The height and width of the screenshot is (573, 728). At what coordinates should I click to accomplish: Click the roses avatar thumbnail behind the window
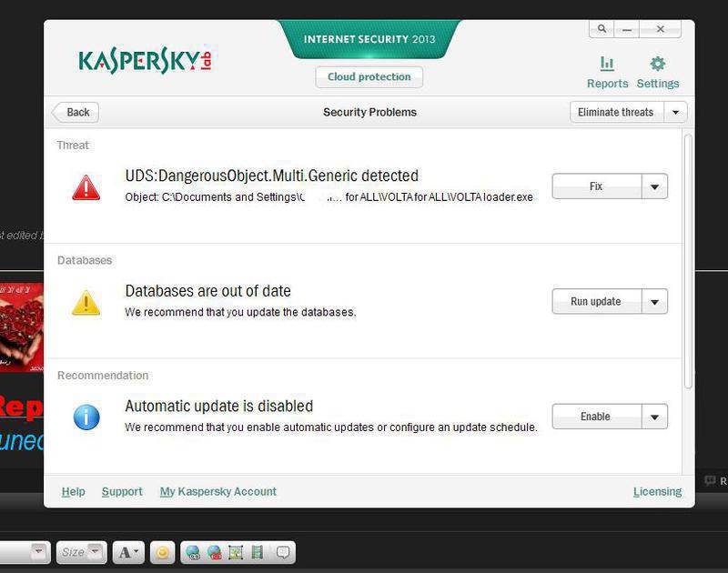point(21,327)
